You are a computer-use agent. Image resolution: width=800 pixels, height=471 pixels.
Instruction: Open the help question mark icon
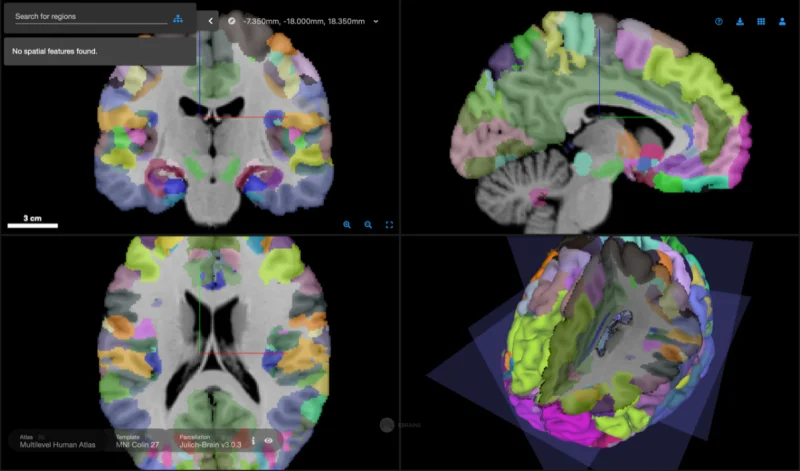click(719, 21)
